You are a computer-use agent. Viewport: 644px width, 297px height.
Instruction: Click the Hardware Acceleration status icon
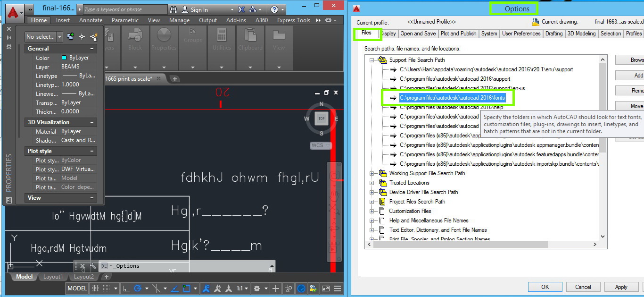click(x=301, y=289)
